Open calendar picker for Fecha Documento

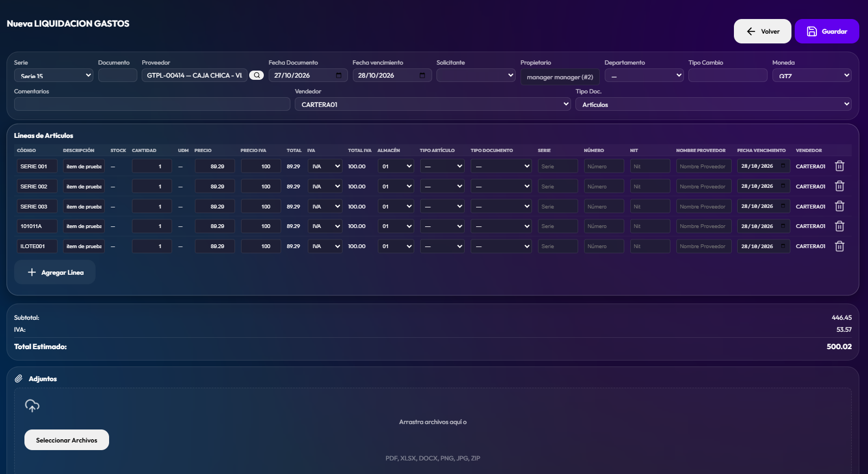339,75
